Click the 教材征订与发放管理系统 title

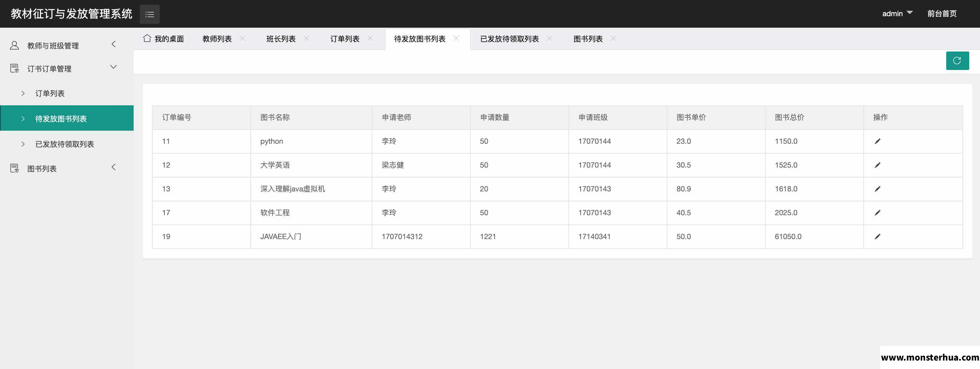pos(71,14)
